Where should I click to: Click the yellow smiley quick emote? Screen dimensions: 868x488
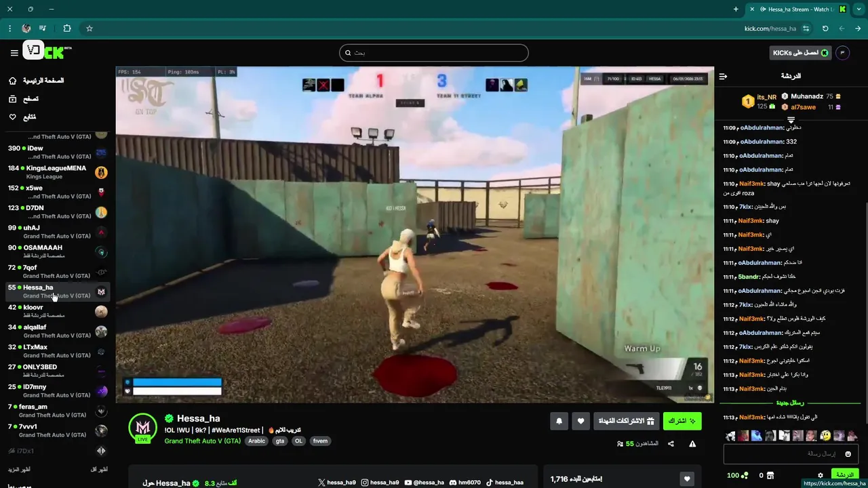pos(825,436)
